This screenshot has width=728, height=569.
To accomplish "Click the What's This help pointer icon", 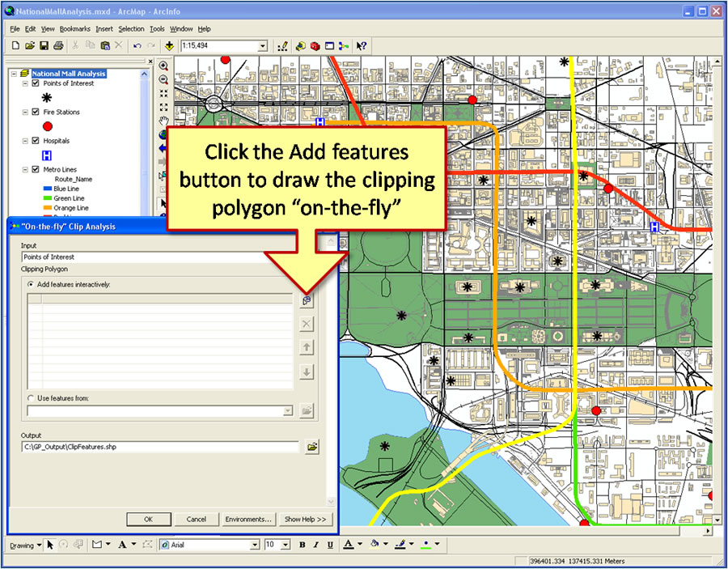I will [x=362, y=45].
